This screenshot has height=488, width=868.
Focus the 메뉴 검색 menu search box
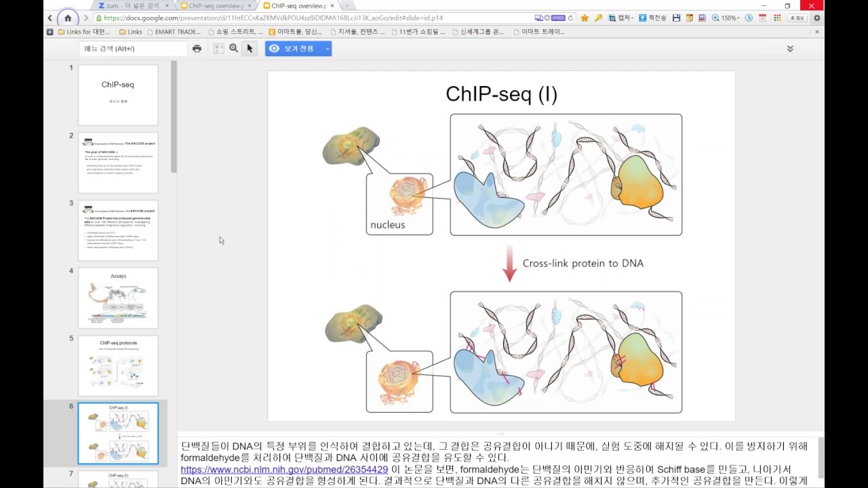[x=133, y=49]
